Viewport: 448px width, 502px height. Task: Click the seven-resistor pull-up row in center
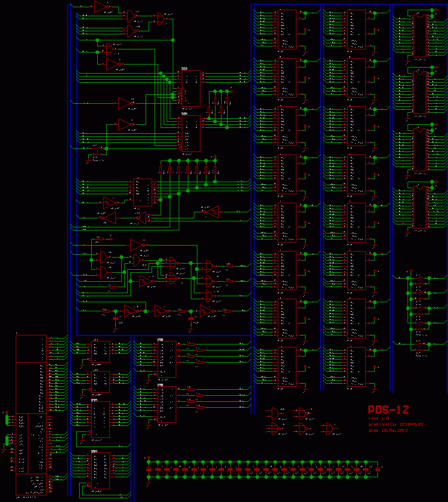click(187, 171)
